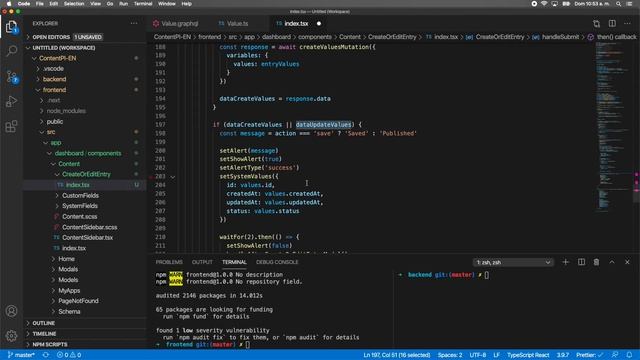640x360 pixels.
Task: Split the terminal pane
Action: click(x=581, y=262)
